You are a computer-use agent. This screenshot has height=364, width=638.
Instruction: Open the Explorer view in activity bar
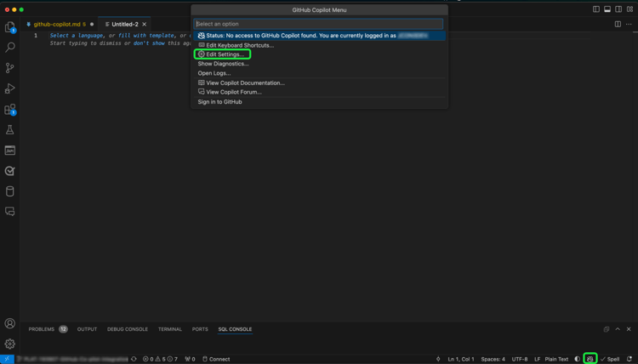pos(9,27)
